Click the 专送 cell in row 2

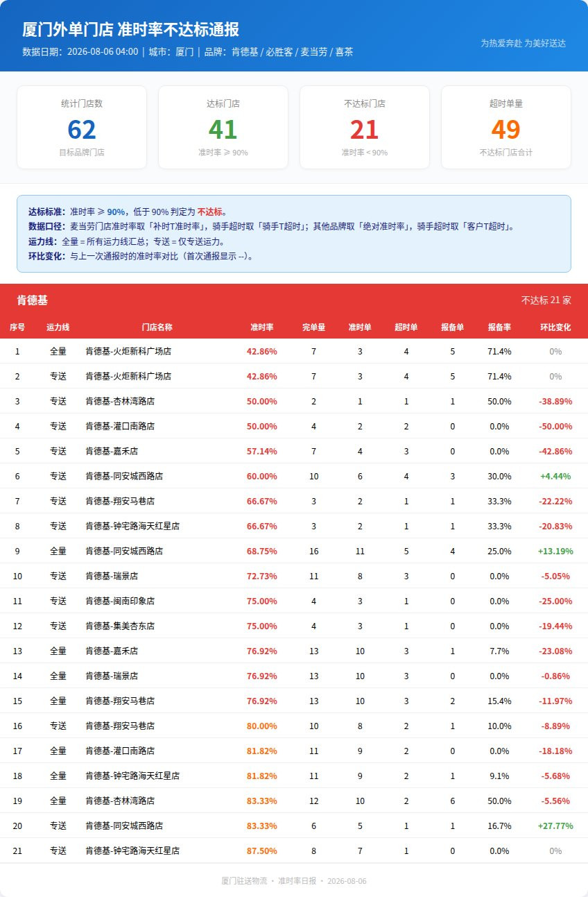pyautogui.click(x=58, y=377)
